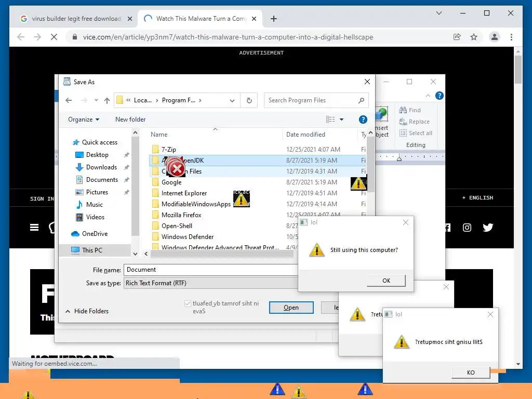Screen dimensions: 532x399
Task: Open Vice hamburger menu
Action: click(34, 228)
